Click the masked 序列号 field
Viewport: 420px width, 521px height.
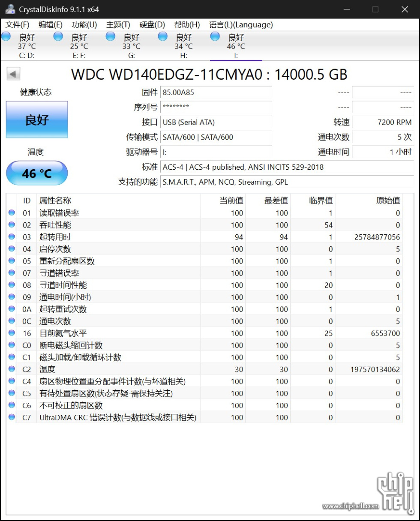click(x=216, y=107)
